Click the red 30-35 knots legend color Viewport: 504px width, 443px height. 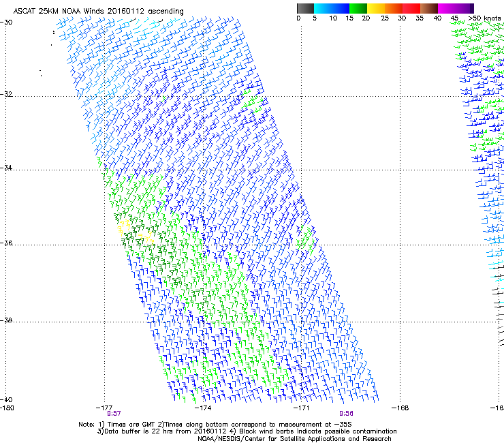[x=411, y=8]
